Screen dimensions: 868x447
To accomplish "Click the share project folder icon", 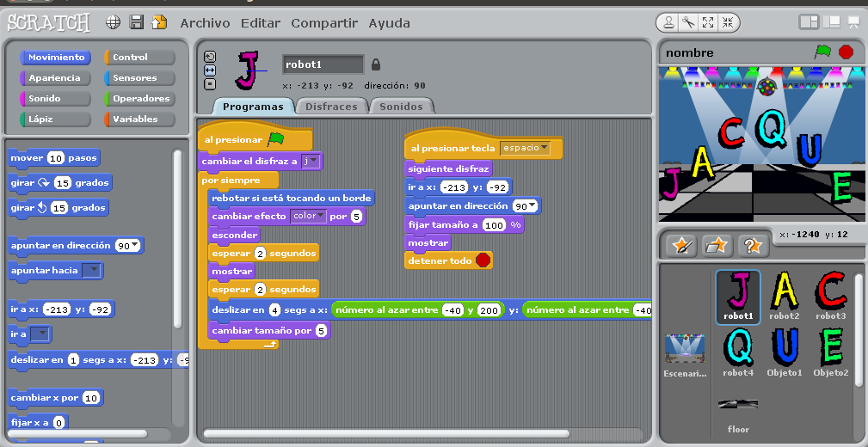I will [x=159, y=22].
